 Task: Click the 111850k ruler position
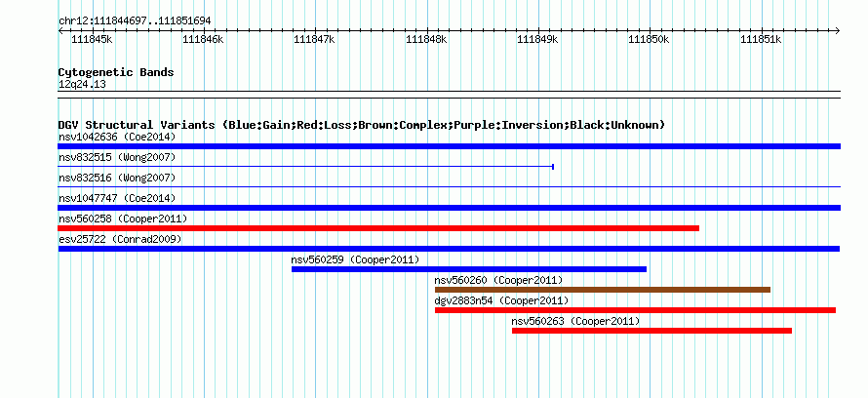point(649,39)
